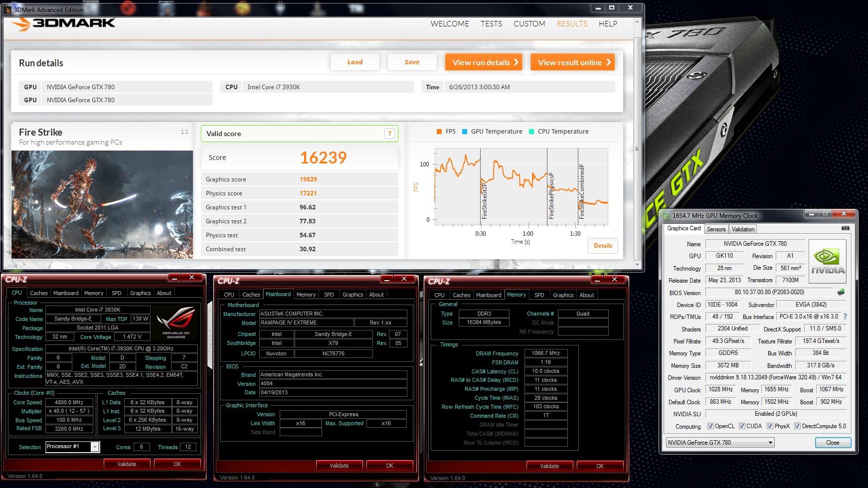This screenshot has width=868, height=488.
Task: Click the 3DMark scrollbar down arrow
Action: tap(637, 264)
